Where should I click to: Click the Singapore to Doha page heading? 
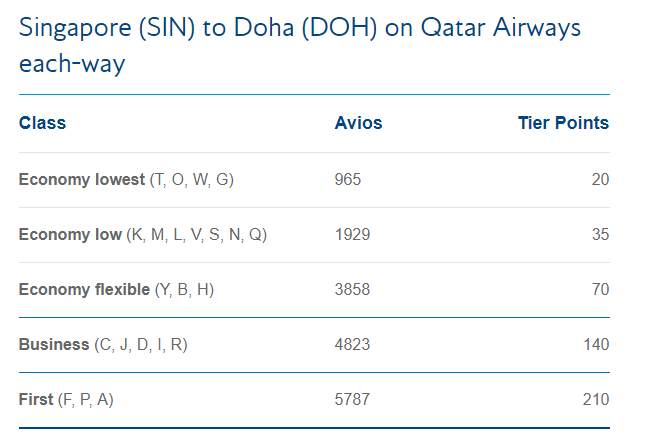point(299,45)
